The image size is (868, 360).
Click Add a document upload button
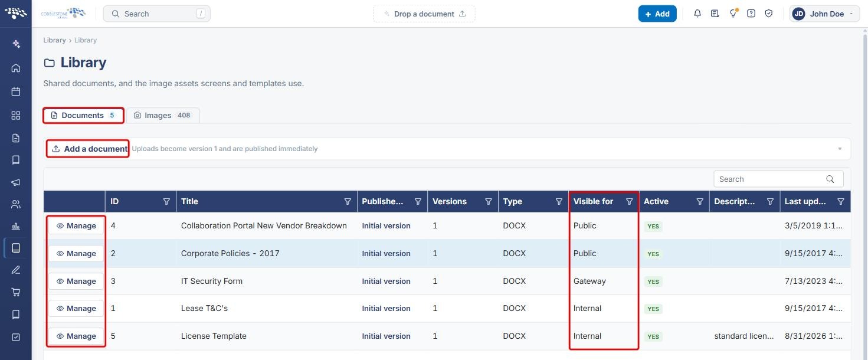[89, 149]
